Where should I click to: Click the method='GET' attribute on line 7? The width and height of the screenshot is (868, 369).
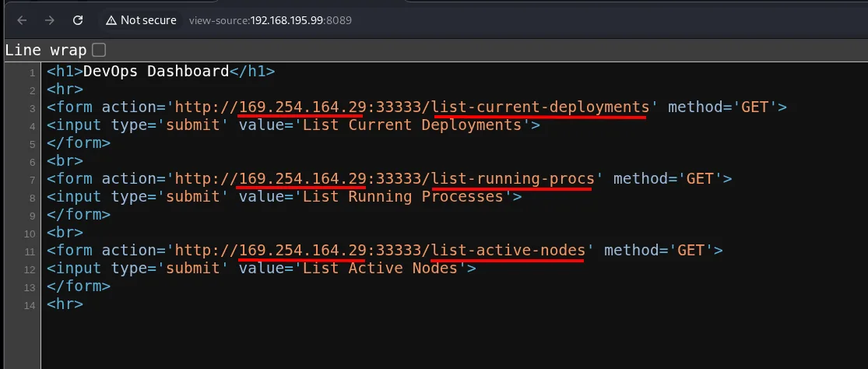[x=668, y=178]
